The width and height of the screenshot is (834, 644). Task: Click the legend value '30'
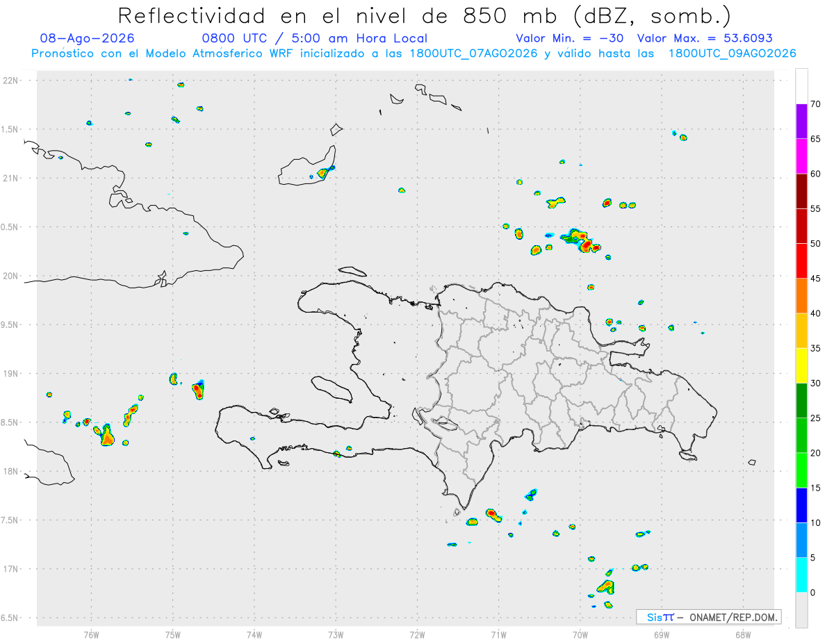click(x=816, y=383)
